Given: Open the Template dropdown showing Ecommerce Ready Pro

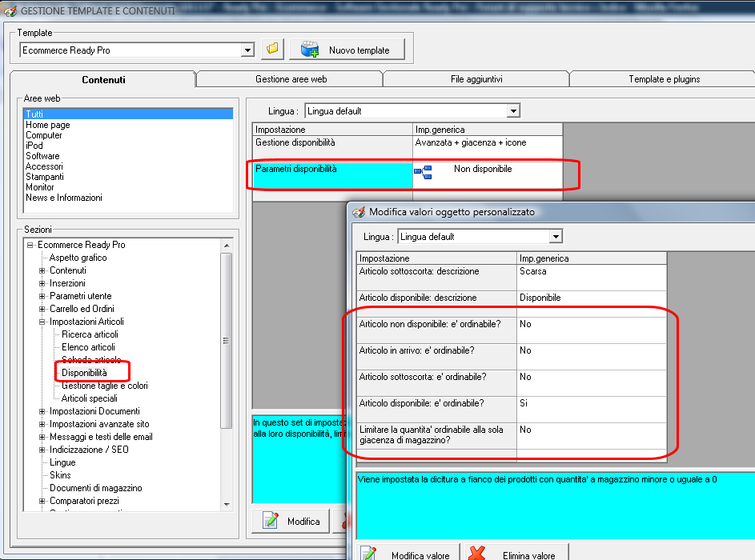Looking at the screenshot, I should 247,50.
